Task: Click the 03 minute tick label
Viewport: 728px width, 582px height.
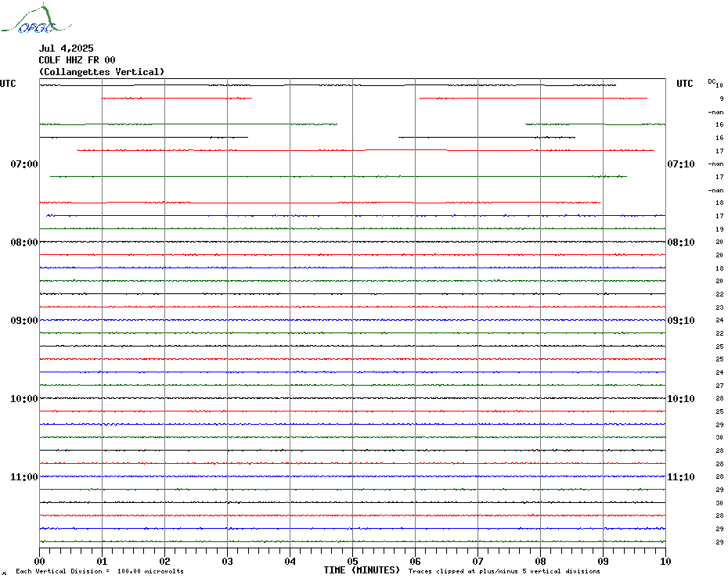Action: (x=228, y=561)
